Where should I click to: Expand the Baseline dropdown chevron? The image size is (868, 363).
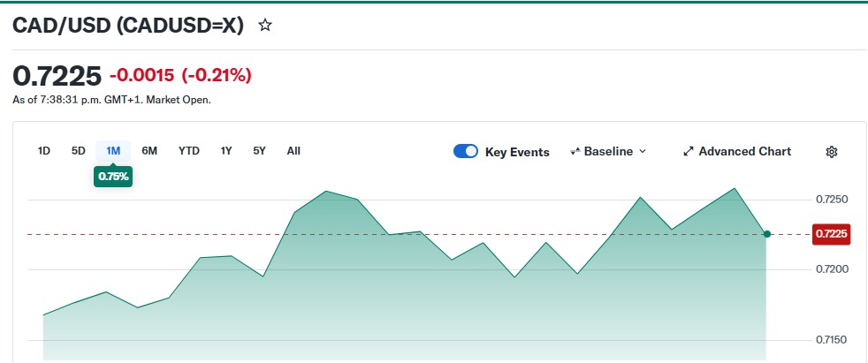point(642,151)
